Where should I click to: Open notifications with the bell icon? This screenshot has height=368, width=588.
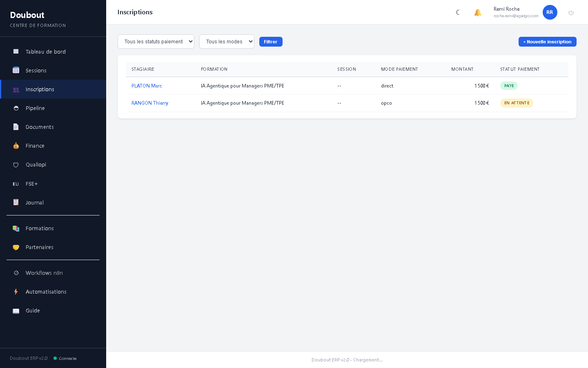478,12
